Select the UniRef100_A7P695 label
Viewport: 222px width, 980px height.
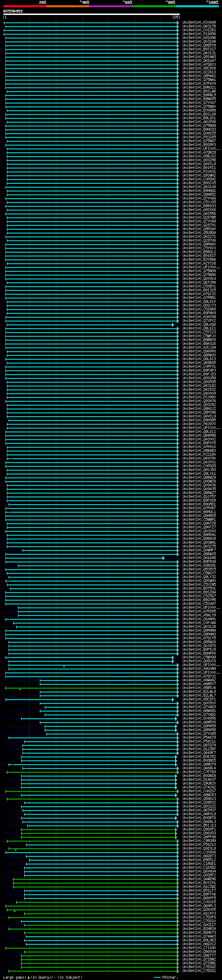click(x=199, y=612)
